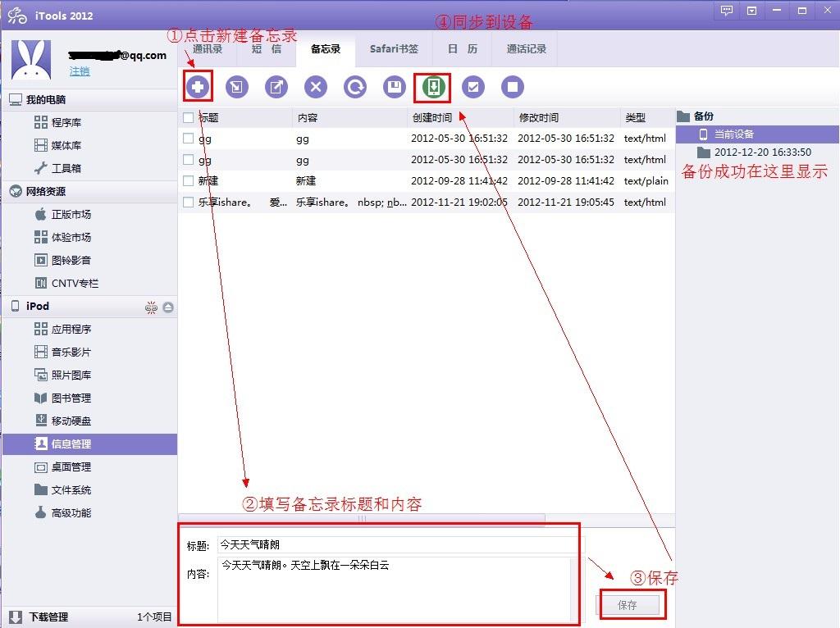Open the edit memo icon
The image size is (840, 628).
276,86
